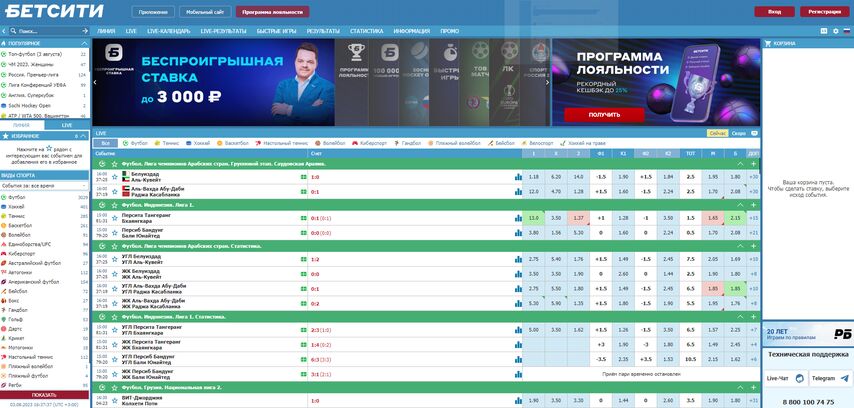Click in the Поиск search field

49,31
